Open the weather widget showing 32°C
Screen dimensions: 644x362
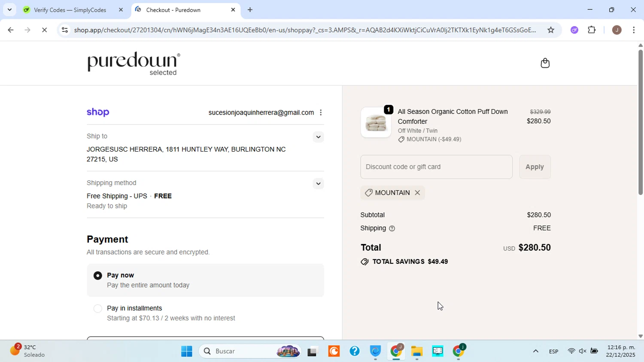(x=28, y=351)
